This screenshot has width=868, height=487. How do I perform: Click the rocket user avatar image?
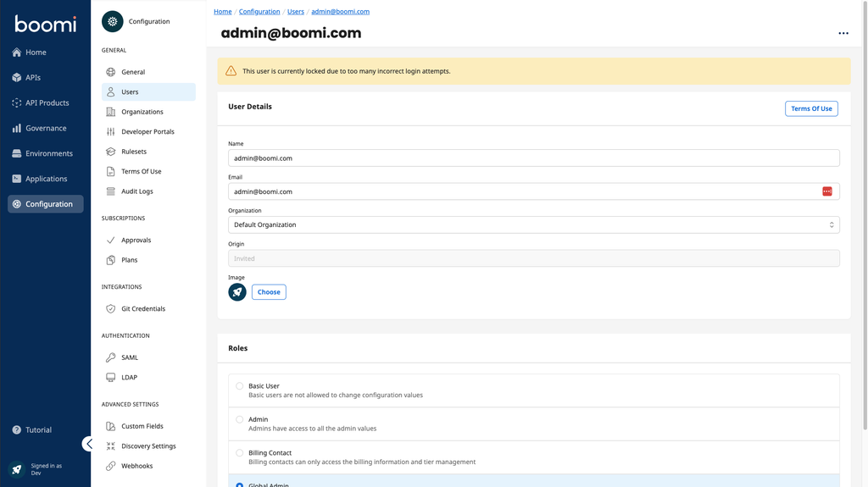tap(237, 292)
